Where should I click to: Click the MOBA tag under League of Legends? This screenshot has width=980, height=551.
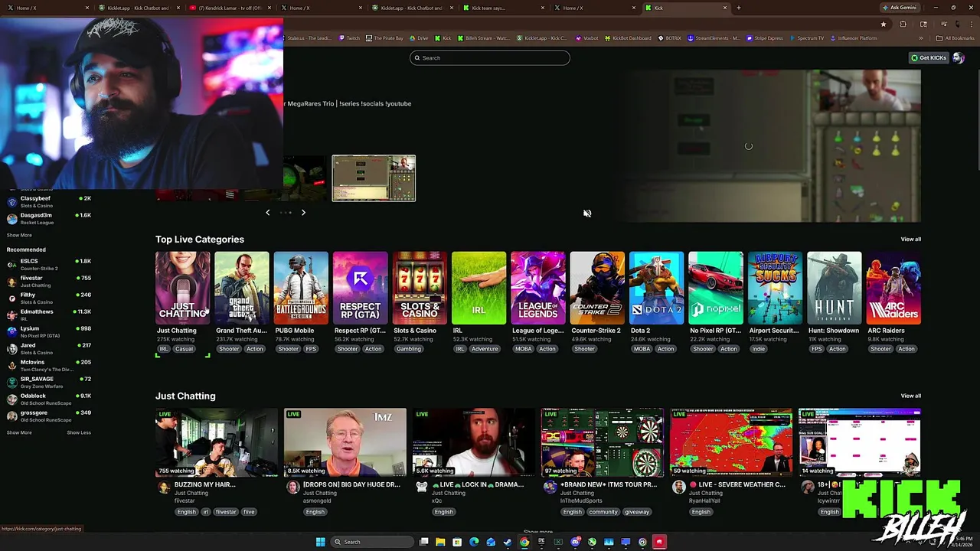(523, 349)
